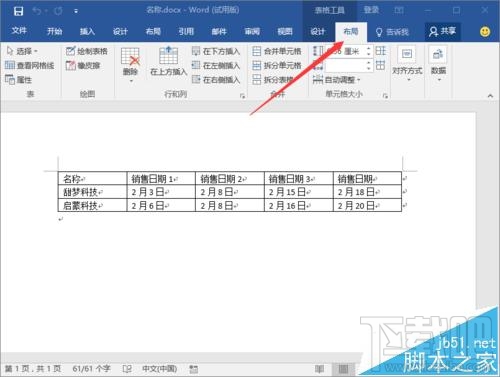Expand the 删除 dropdown arrow

(x=131, y=81)
